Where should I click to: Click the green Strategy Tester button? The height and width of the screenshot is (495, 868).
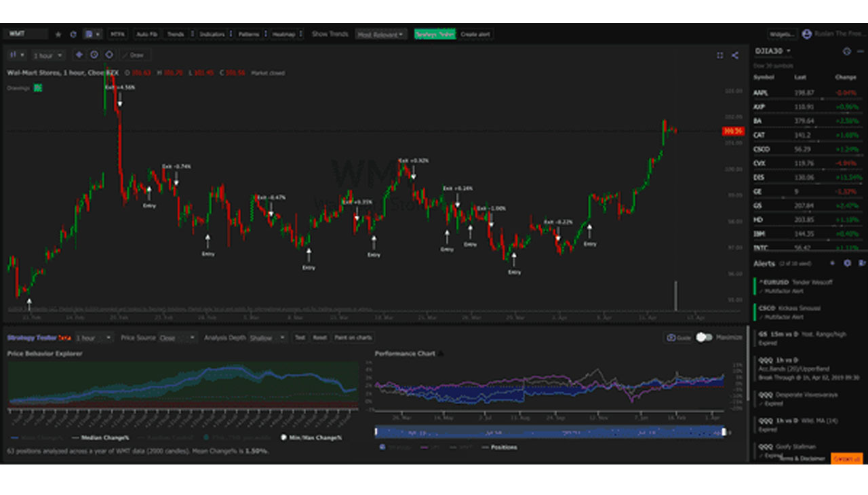435,34
